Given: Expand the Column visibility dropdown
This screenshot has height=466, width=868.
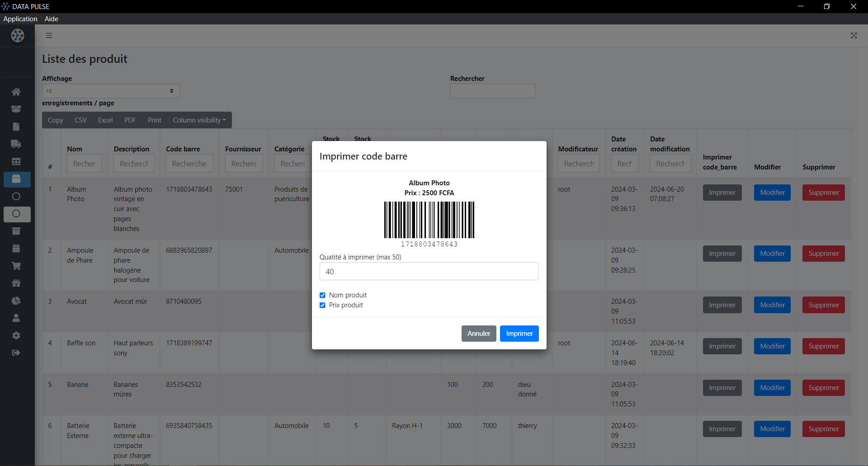Looking at the screenshot, I should [199, 120].
